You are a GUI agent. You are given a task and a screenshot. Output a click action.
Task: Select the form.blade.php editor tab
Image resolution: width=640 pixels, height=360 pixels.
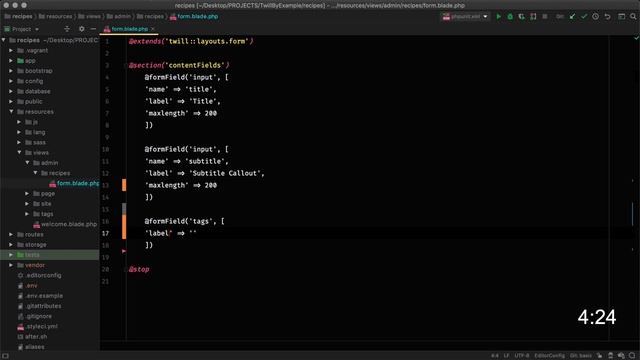[x=129, y=29]
